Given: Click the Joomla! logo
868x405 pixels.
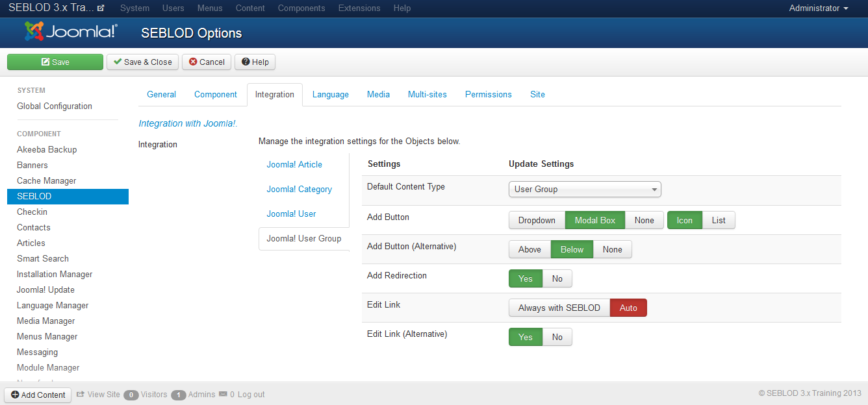Looking at the screenshot, I should [71, 32].
